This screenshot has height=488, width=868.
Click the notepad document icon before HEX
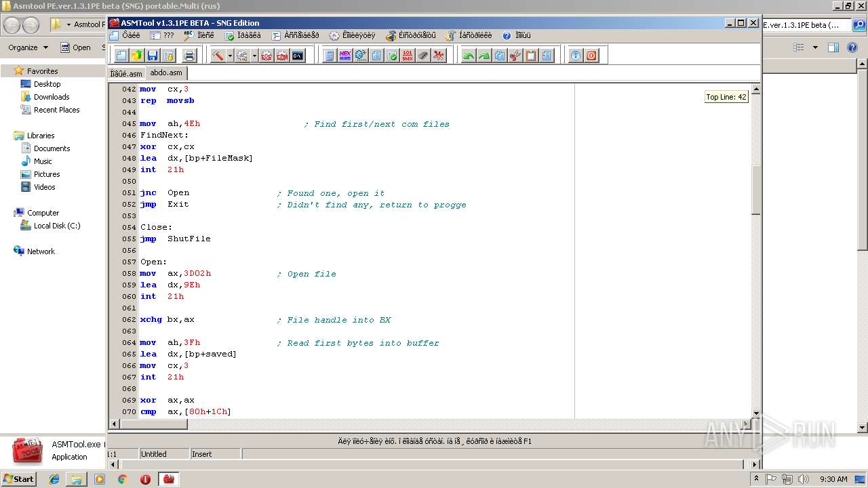tap(330, 56)
